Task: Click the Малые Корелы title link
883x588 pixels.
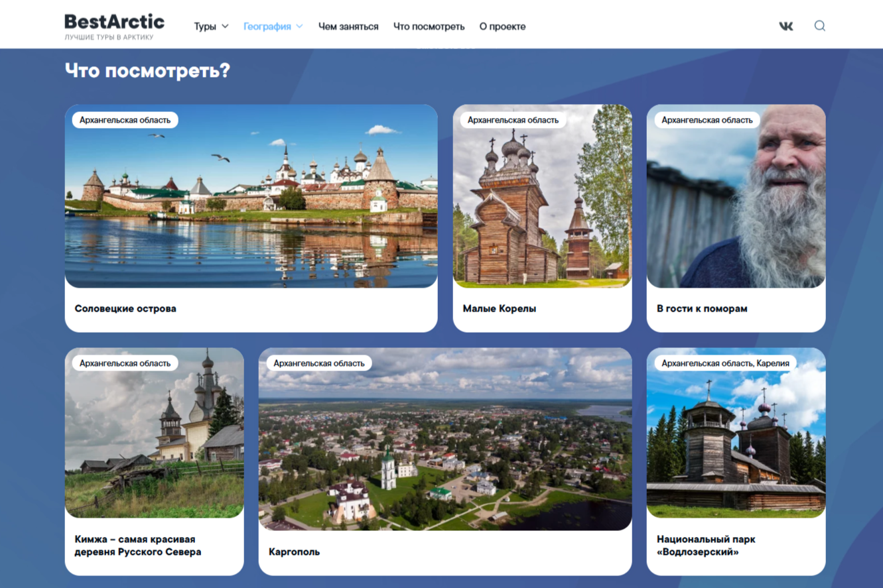Action: (x=499, y=308)
